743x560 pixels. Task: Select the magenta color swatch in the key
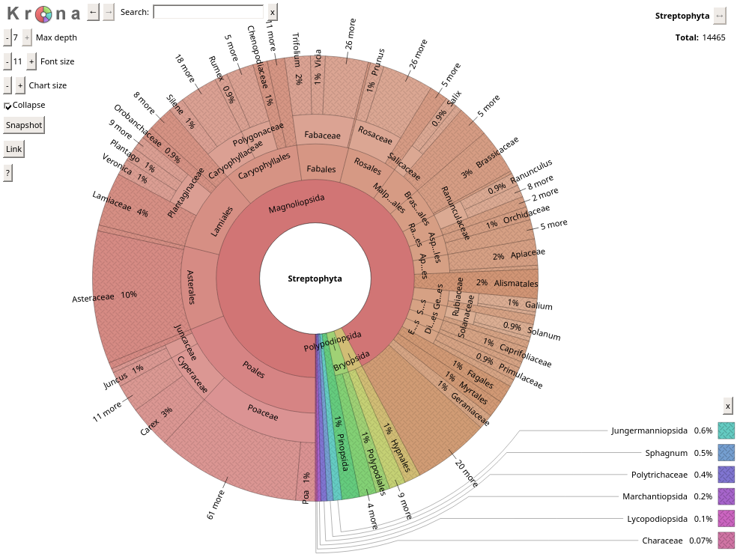click(726, 518)
